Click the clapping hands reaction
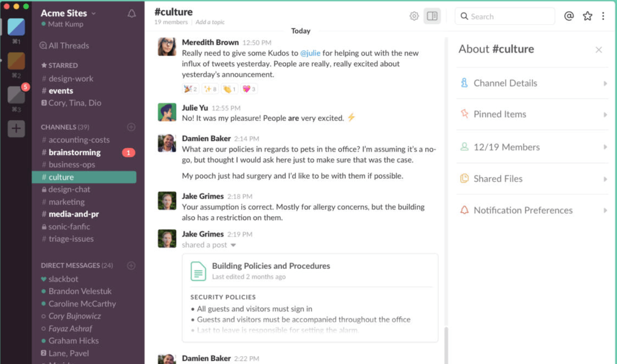617x364 pixels. pyautogui.click(x=230, y=89)
